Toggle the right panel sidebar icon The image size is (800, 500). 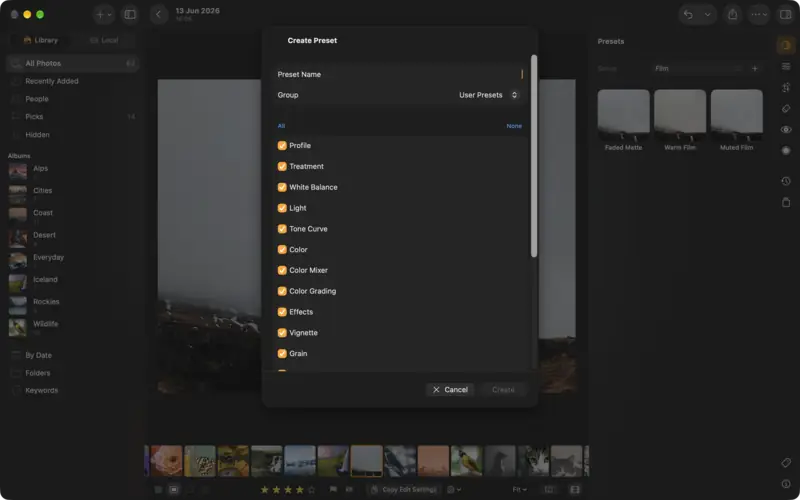[x=786, y=15]
